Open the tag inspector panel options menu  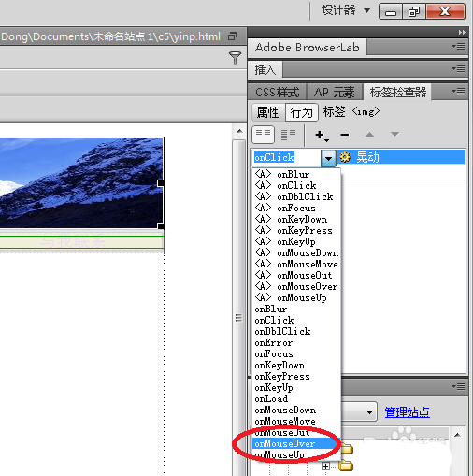tap(458, 92)
